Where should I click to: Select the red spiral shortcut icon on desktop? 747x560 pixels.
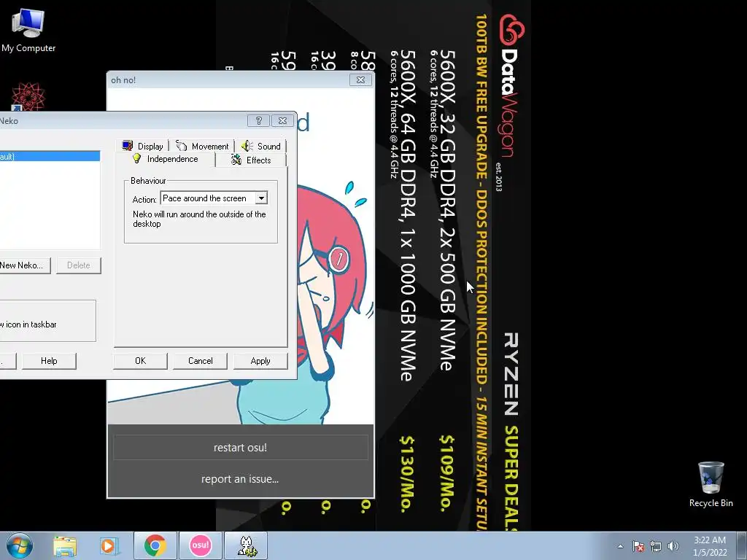(28, 97)
